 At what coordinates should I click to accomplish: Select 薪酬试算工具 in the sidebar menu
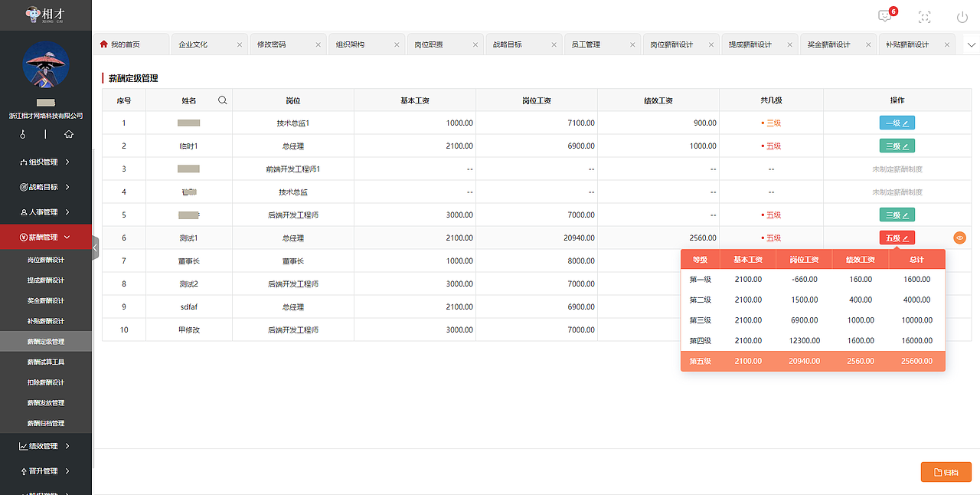click(x=45, y=362)
